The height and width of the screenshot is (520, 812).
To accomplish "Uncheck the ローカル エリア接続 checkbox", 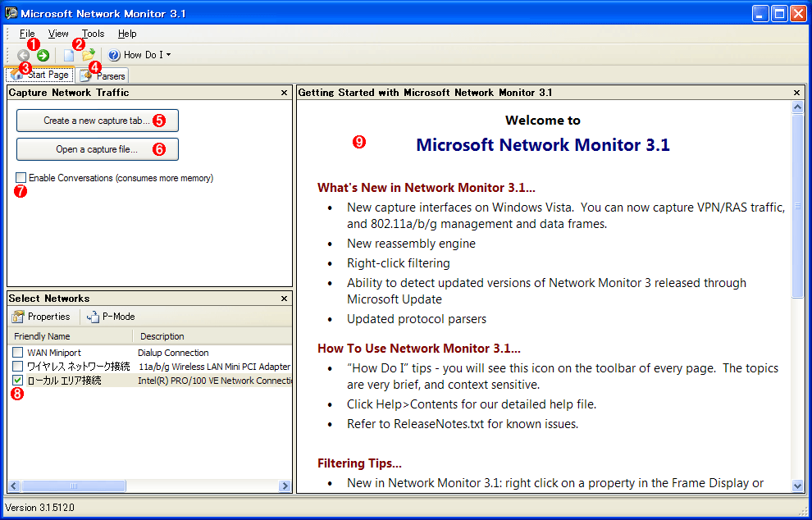I will click(17, 381).
